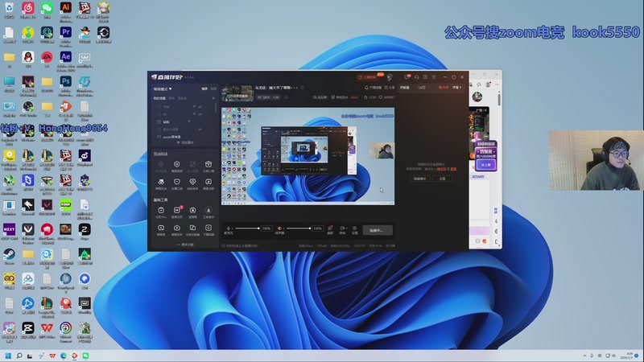644x362 pixels.
Task: Click the microphone volume slider
Action: [246, 228]
